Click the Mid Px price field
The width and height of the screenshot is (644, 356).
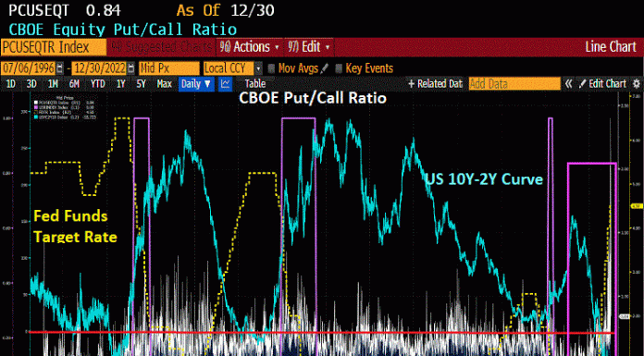169,68
